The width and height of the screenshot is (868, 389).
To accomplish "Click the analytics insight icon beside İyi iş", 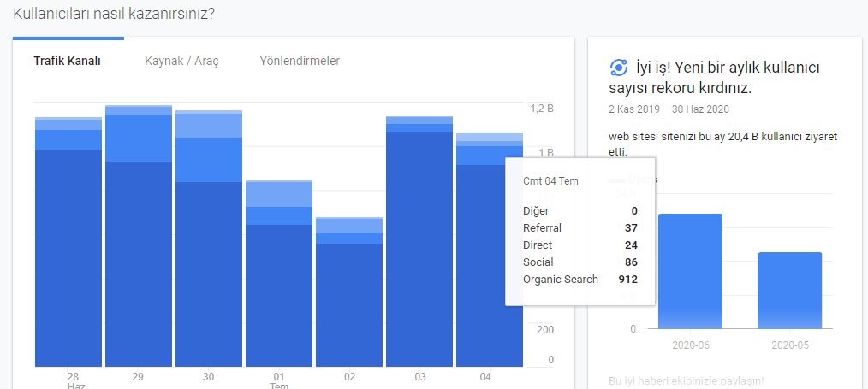I will click(618, 68).
